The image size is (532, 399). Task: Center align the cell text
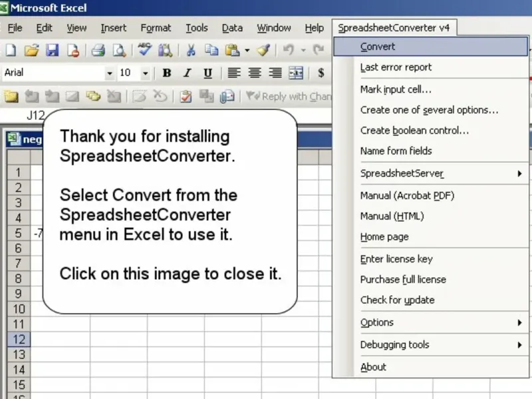coord(255,73)
